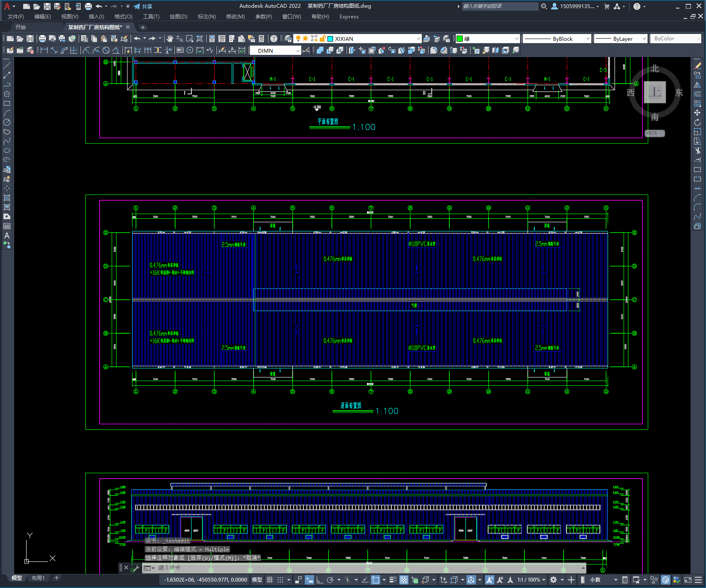Open the 文件(F) menu
This screenshot has height=588, width=706.
(x=16, y=17)
